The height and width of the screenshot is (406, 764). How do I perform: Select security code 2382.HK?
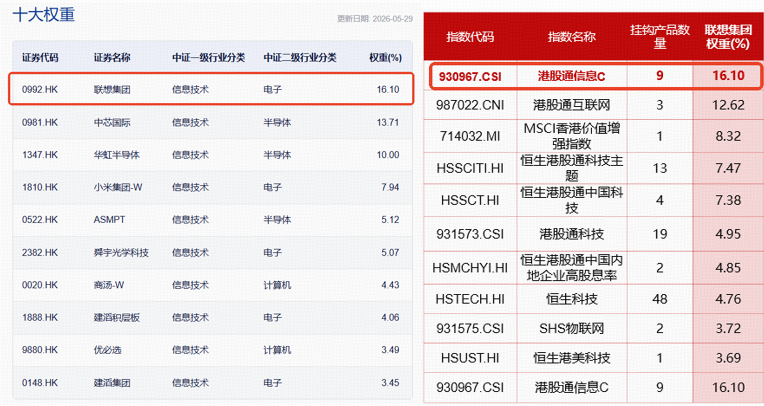coord(40,252)
